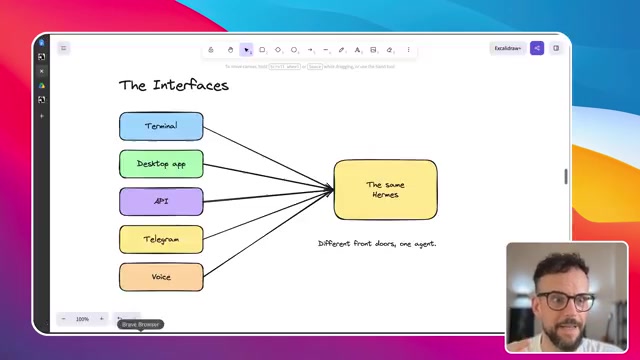The image size is (640, 360).
Task: Open new tab plus in browser sidebar
Action: [42, 116]
